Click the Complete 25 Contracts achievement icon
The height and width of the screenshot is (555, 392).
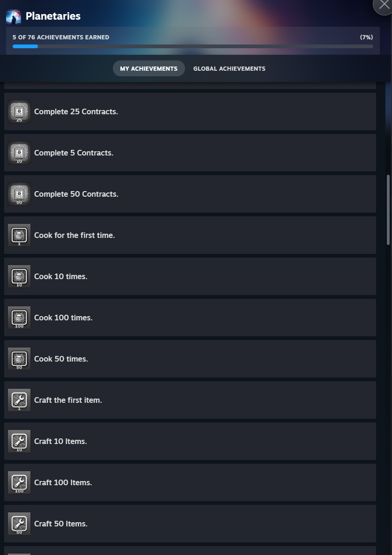click(19, 111)
